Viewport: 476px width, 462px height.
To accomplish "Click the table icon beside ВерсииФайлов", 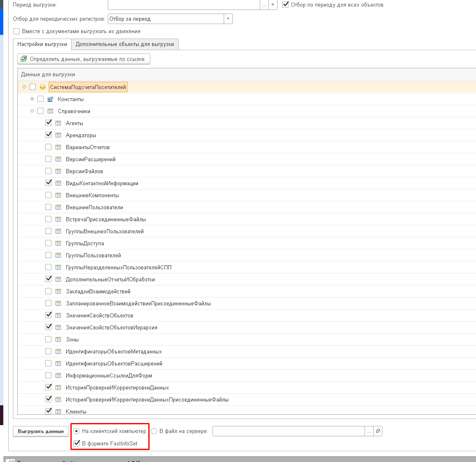I will click(58, 171).
